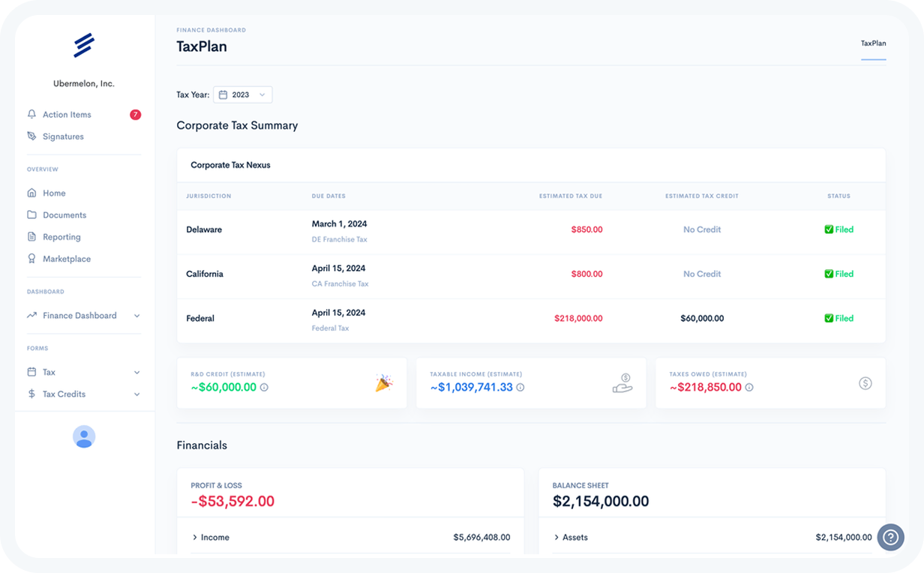Click the Action Items bell icon
Screen dimensions: 924x573
tap(31, 115)
